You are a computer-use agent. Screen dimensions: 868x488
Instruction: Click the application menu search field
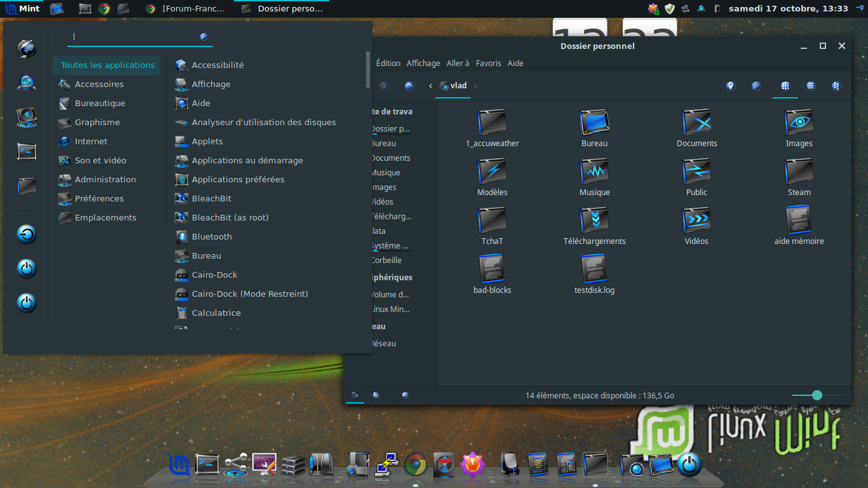coord(140,37)
